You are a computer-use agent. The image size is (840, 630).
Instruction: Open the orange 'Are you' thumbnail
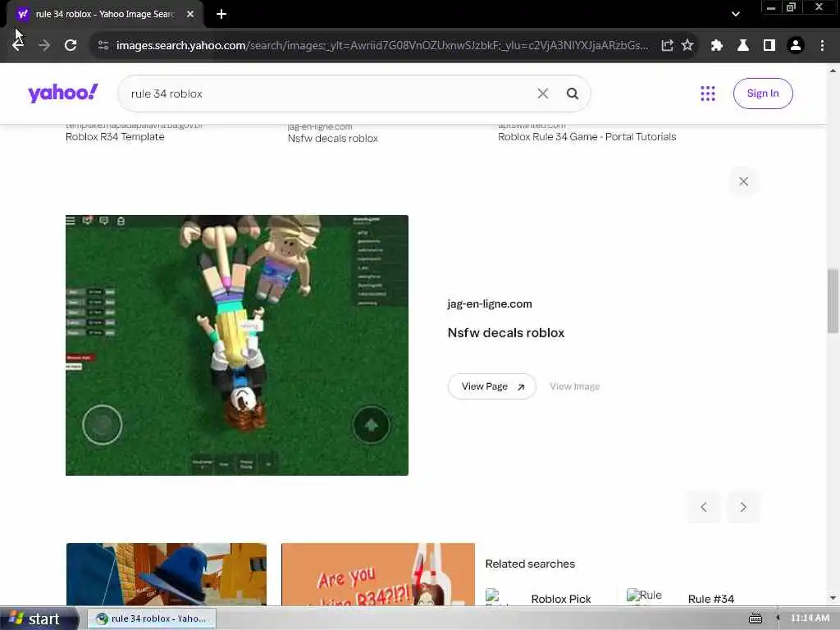coord(377,574)
